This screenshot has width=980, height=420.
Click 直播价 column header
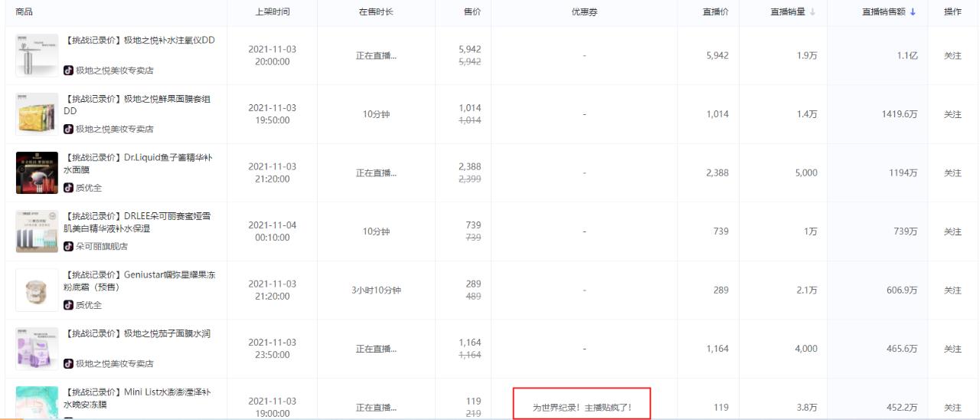[716, 12]
